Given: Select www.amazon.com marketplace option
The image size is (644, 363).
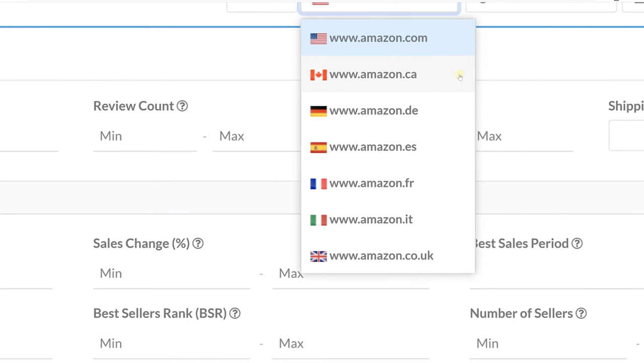Looking at the screenshot, I should point(378,38).
